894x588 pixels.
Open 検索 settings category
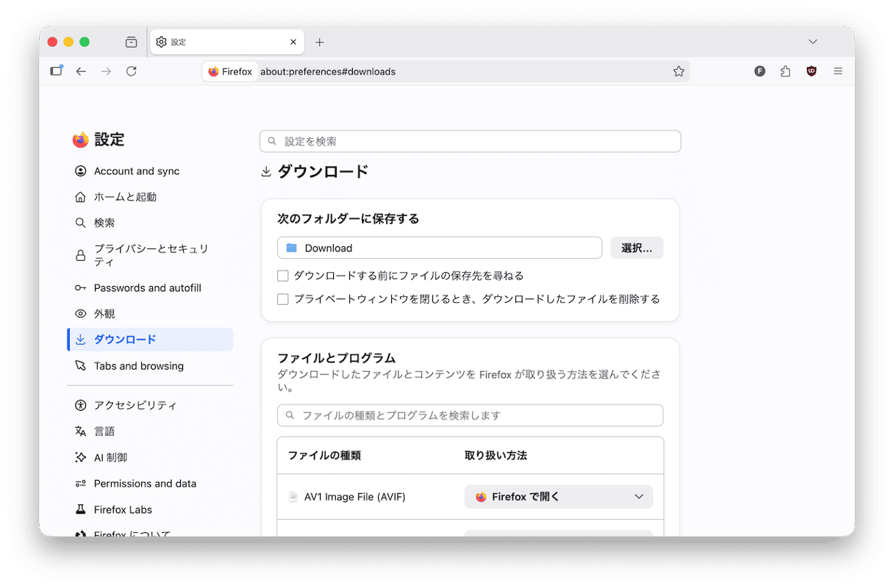[150, 223]
